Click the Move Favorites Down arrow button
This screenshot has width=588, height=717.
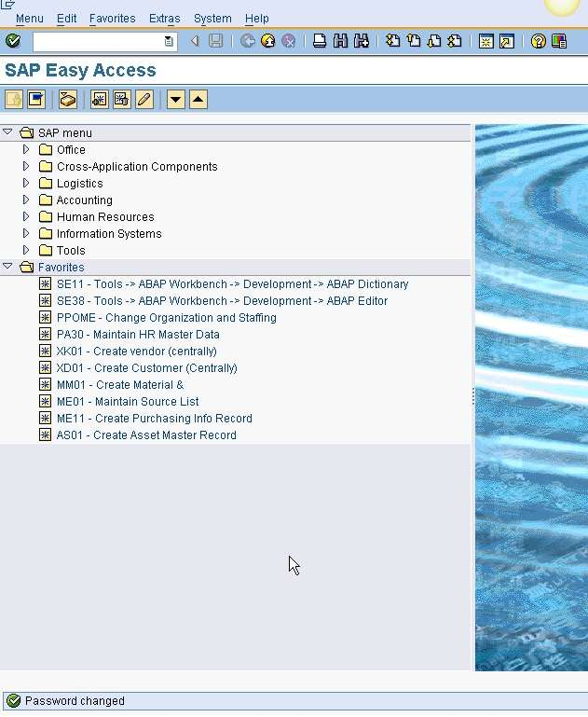tap(176, 99)
